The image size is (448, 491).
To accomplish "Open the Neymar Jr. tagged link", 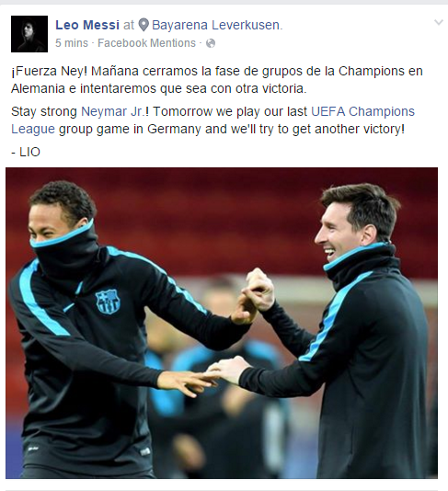I will [x=113, y=111].
